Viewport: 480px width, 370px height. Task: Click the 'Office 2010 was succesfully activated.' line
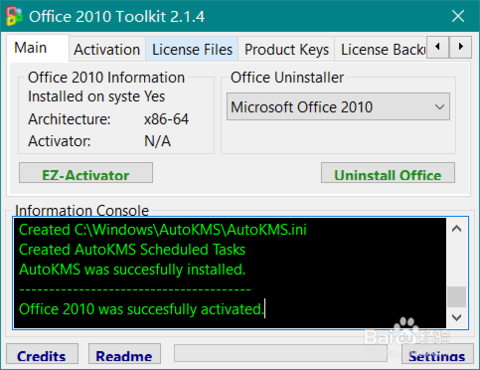click(x=141, y=309)
